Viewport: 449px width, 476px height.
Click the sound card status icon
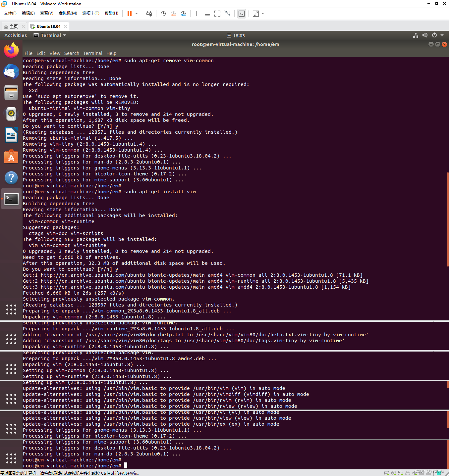[x=414, y=473]
